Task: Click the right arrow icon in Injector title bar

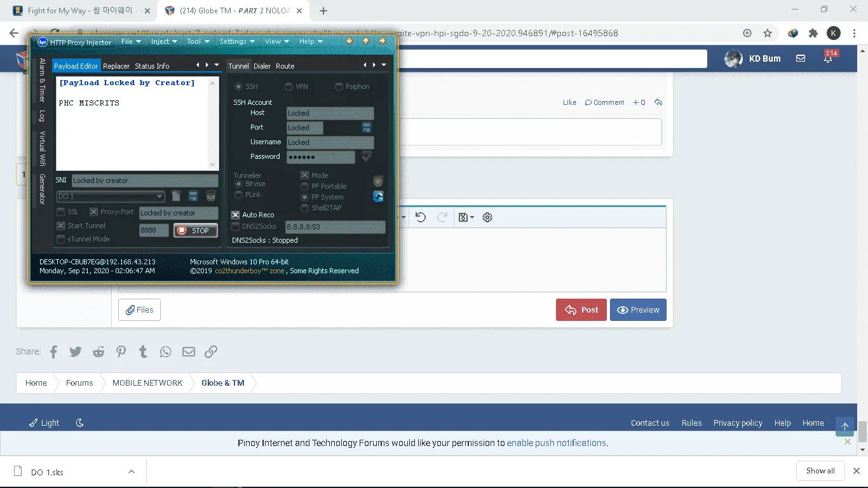Action: (383, 41)
